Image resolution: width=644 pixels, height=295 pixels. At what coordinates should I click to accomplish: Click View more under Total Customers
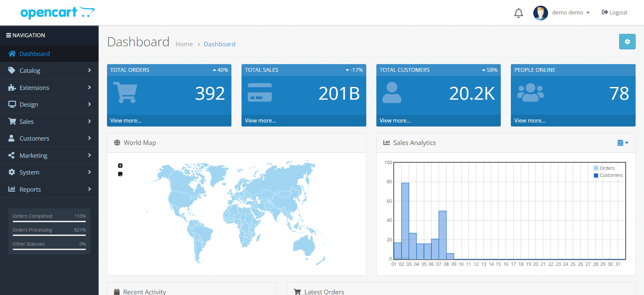[x=395, y=120]
